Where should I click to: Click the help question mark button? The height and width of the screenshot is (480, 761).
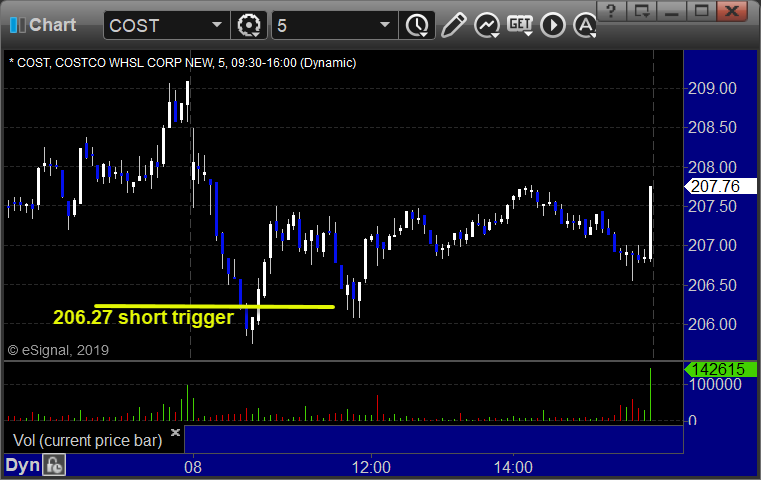[x=611, y=10]
